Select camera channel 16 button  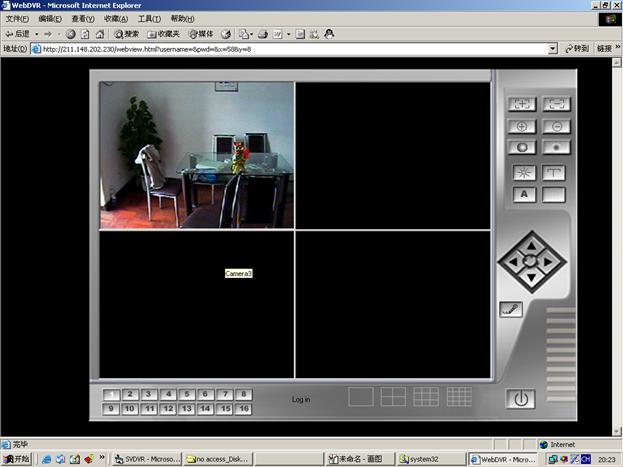click(243, 409)
